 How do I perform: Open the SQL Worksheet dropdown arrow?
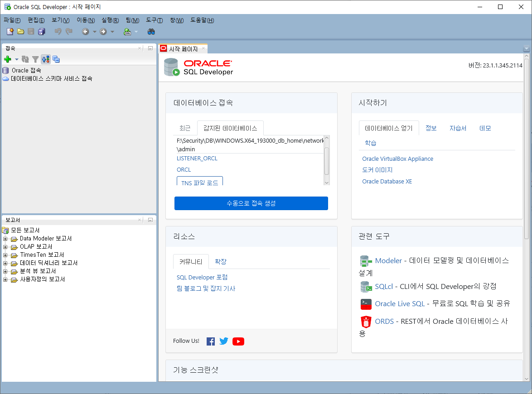click(x=136, y=32)
